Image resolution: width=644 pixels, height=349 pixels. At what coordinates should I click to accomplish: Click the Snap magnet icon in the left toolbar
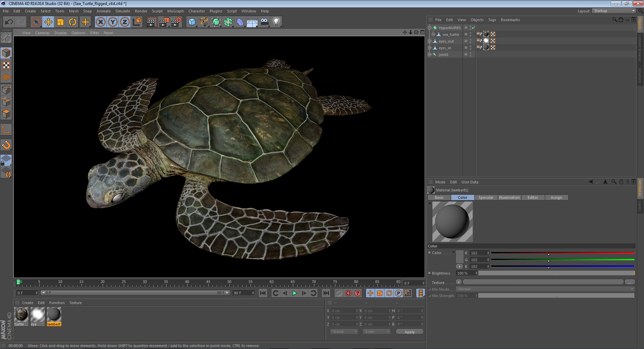coord(6,145)
